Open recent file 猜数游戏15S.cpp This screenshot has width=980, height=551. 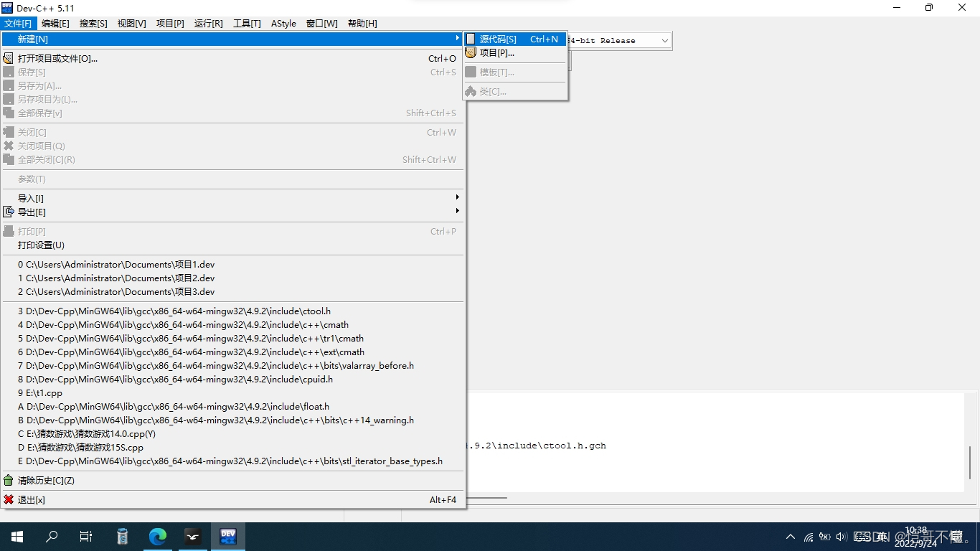pyautogui.click(x=233, y=448)
